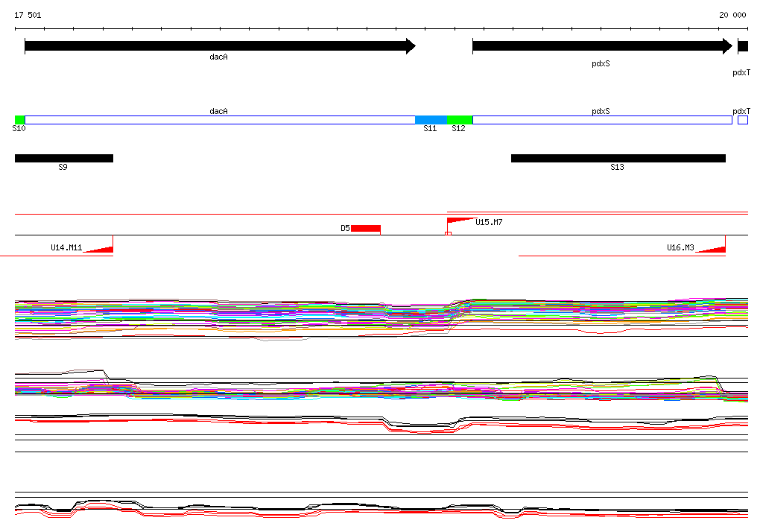Image resolution: width=763 pixels, height=532 pixels.
Task: Click the D5 label text
Action: 345,228
